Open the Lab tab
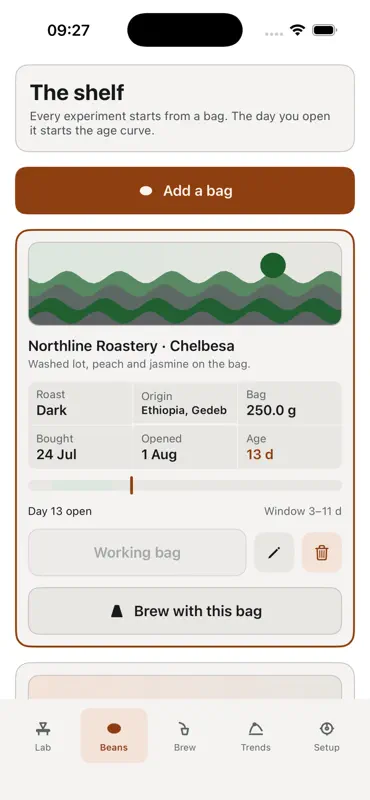The image size is (370, 800). click(43, 736)
